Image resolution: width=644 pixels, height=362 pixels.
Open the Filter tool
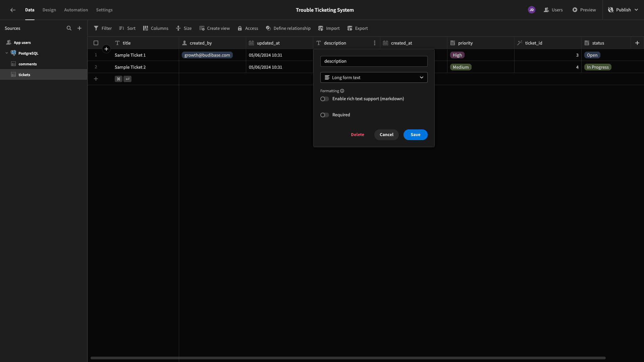103,28
